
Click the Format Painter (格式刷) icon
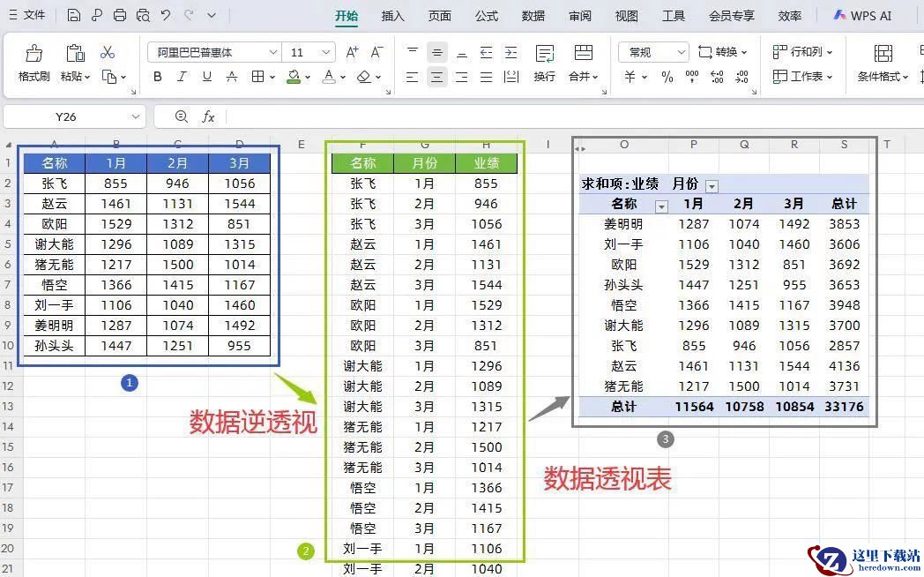click(x=34, y=54)
